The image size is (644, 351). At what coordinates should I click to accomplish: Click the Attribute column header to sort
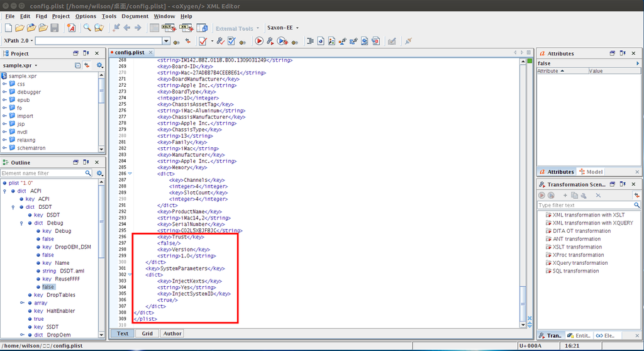pos(562,71)
